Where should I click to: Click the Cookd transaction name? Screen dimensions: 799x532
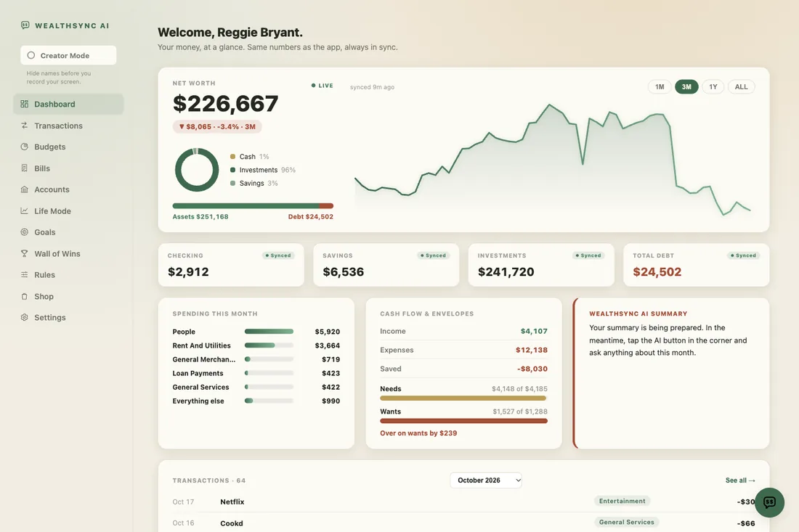(231, 523)
